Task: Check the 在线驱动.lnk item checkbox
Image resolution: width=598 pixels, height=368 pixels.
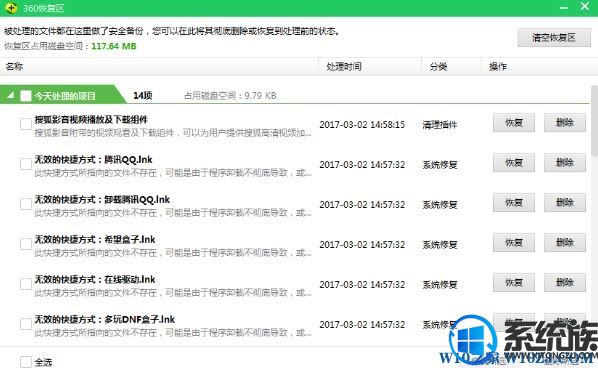Action: (x=26, y=284)
